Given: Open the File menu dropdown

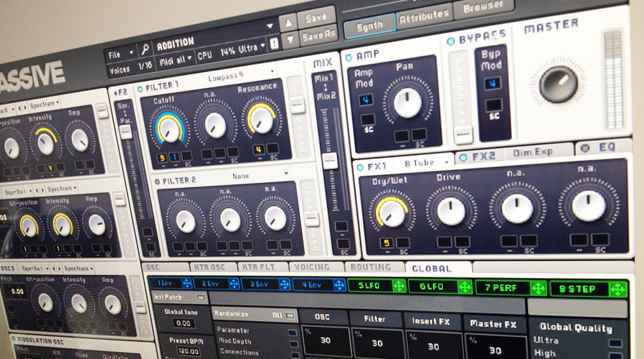Looking at the screenshot, I should click(x=120, y=54).
